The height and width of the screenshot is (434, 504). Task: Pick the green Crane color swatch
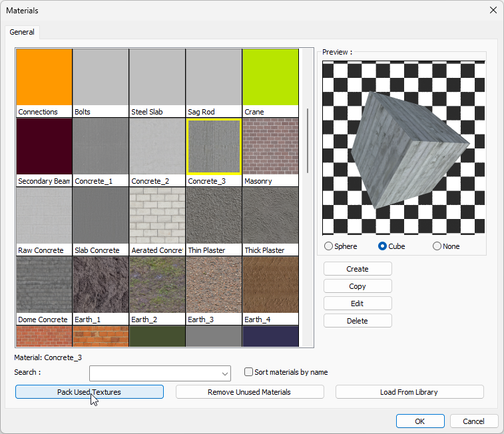[x=270, y=77]
